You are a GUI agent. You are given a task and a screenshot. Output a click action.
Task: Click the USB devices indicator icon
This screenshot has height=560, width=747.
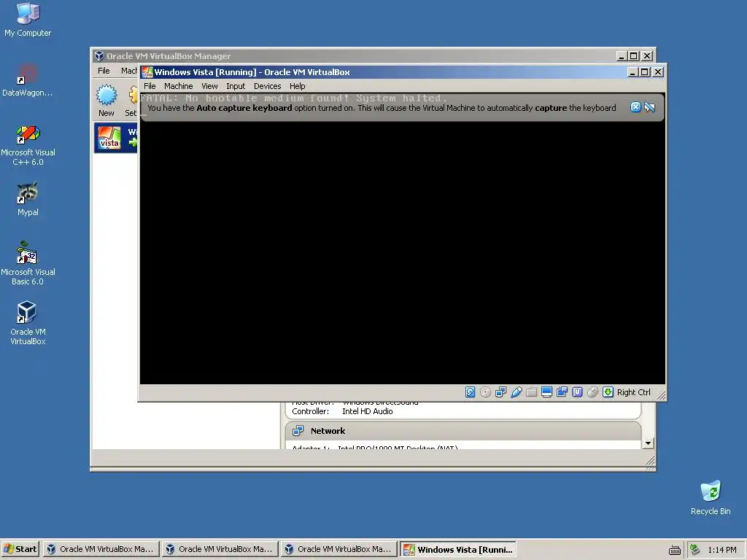pos(516,392)
